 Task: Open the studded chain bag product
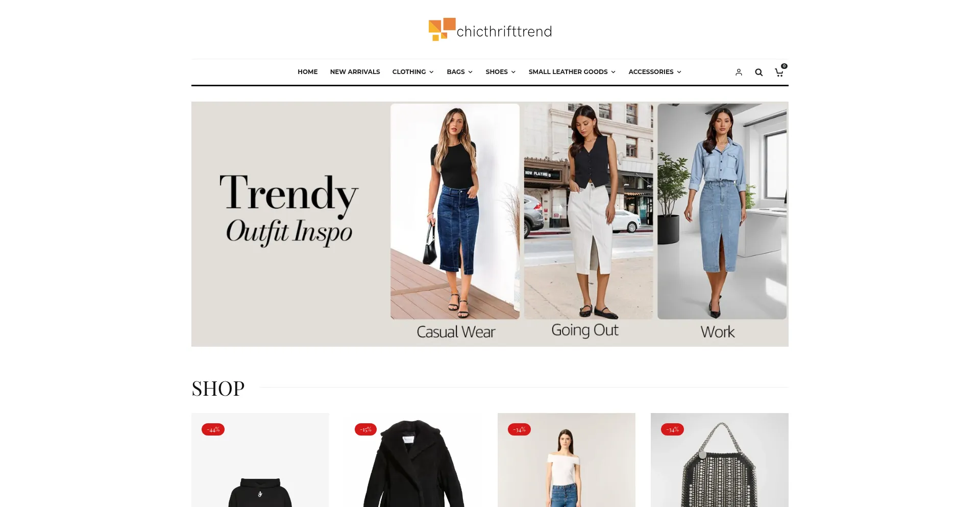[x=720, y=460]
